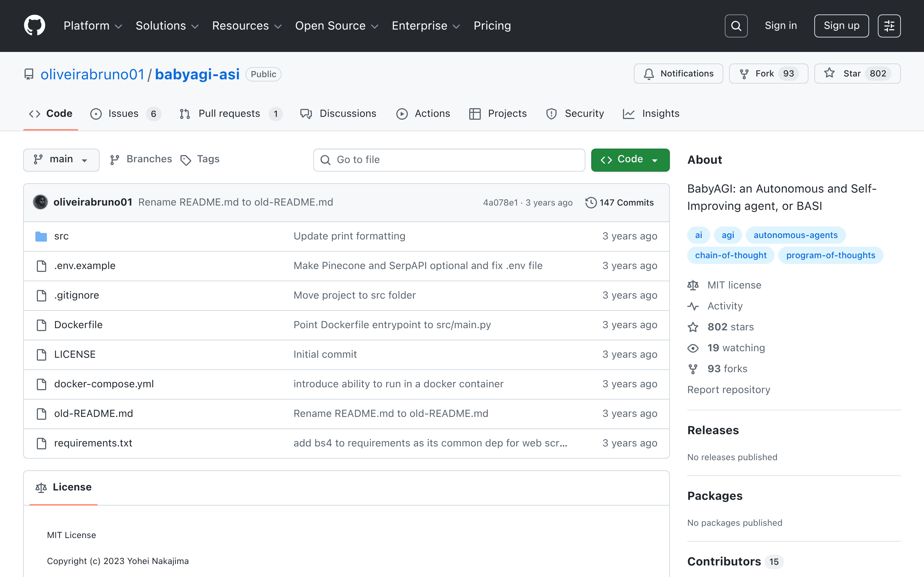Open the Dockerfile file

pos(78,325)
